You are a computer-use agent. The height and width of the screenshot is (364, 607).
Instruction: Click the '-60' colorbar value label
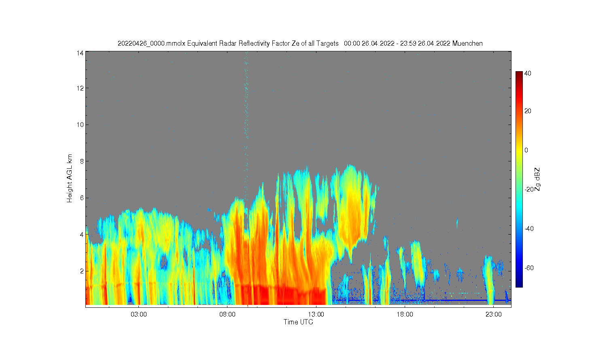[529, 268]
